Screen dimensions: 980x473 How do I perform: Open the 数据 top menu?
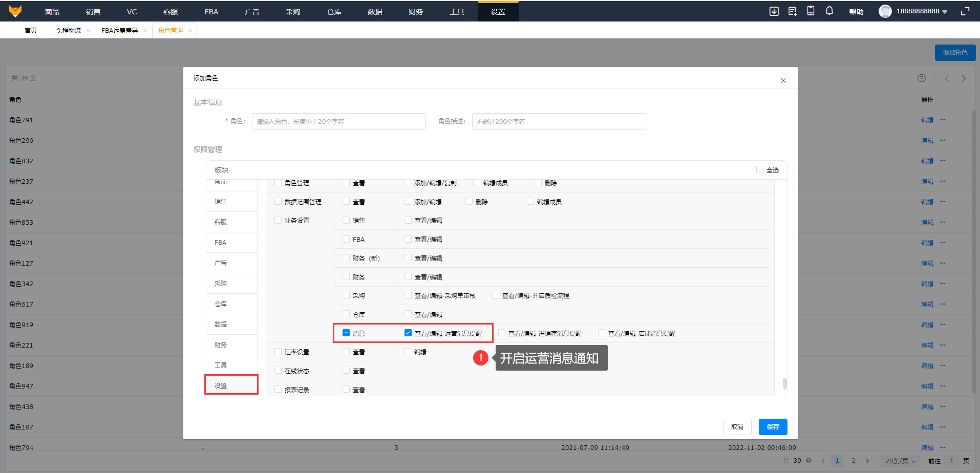pos(375,11)
